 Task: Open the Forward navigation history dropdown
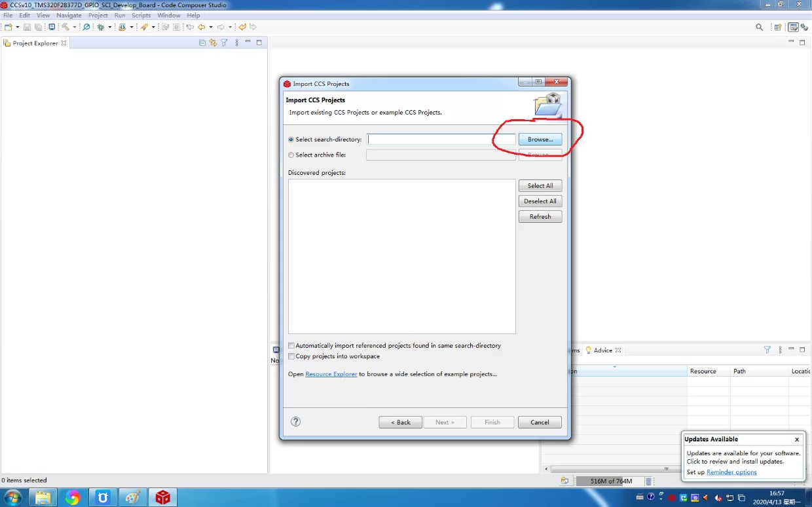[x=230, y=27]
